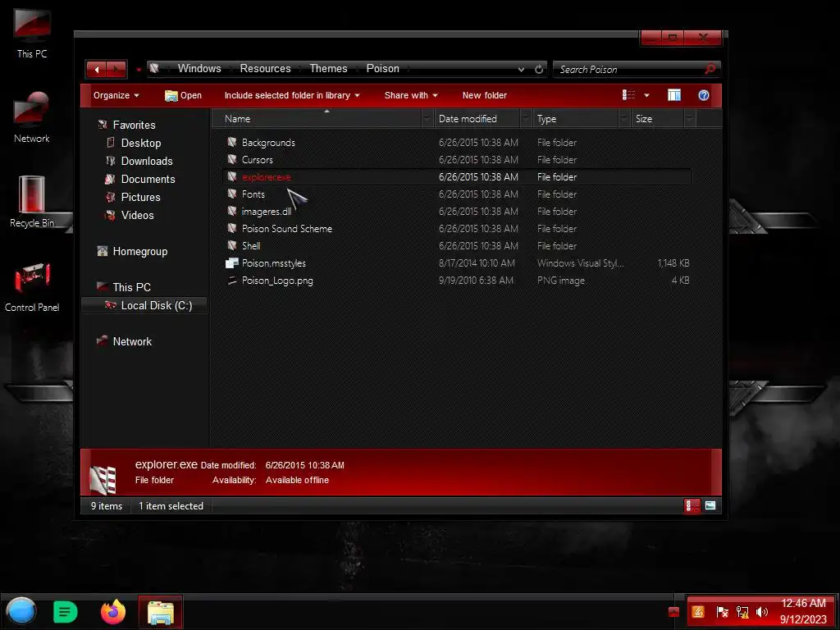This screenshot has height=630, width=840.
Task: Click the Forward navigation arrow
Action: 116,69
